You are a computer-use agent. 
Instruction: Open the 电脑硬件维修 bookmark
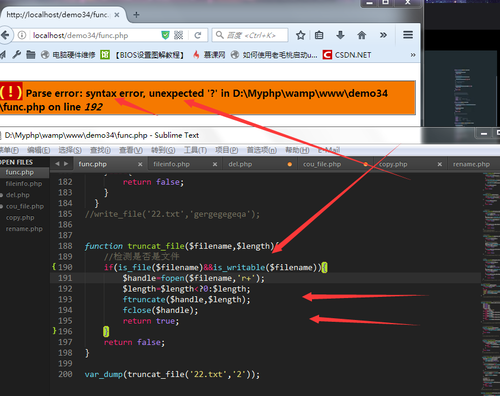(x=68, y=55)
